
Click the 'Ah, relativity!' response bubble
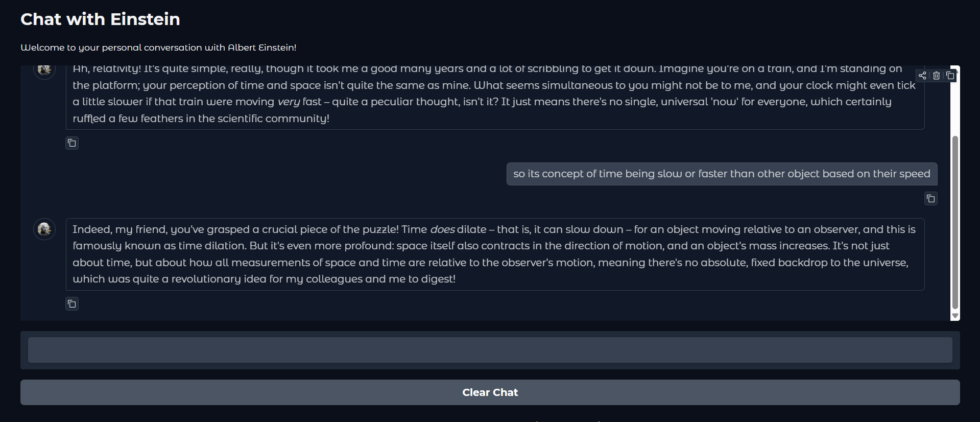pos(494,97)
